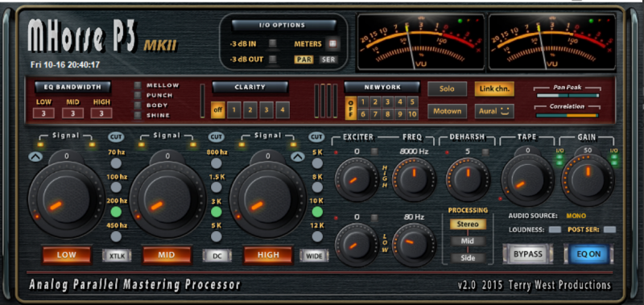Select Clarity level 1
This screenshot has height=305, width=644.
point(234,110)
